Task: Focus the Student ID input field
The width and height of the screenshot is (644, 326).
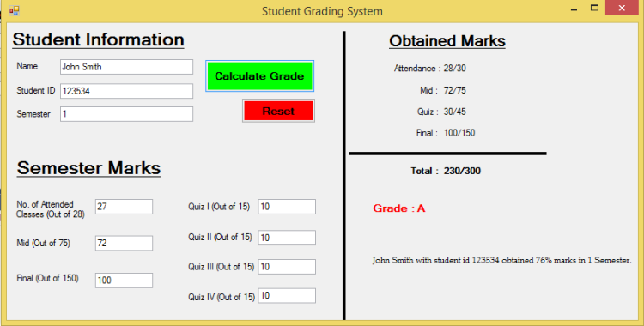Action: 126,91
